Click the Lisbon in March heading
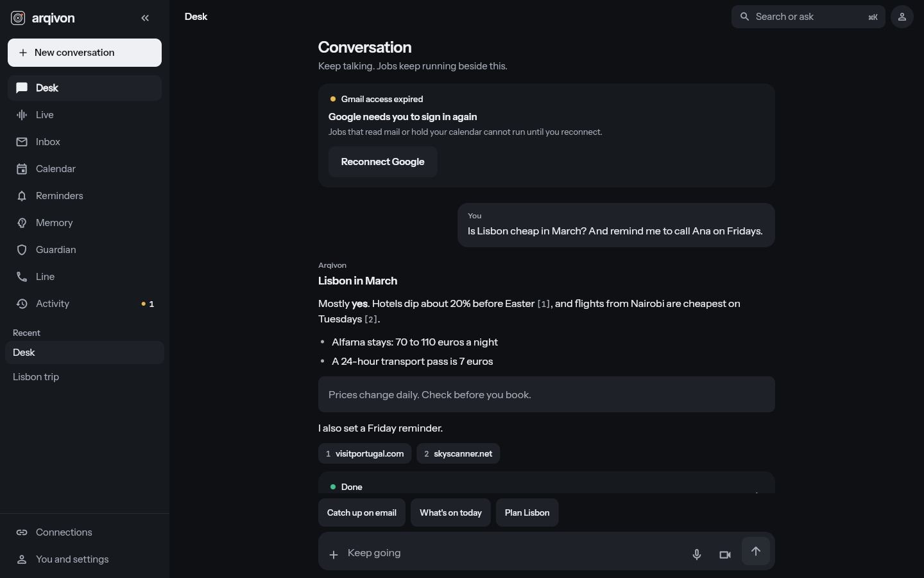This screenshot has height=578, width=924. (x=358, y=281)
